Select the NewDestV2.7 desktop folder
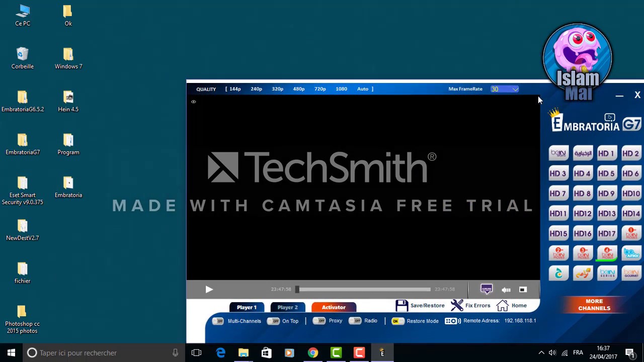 coord(23,230)
